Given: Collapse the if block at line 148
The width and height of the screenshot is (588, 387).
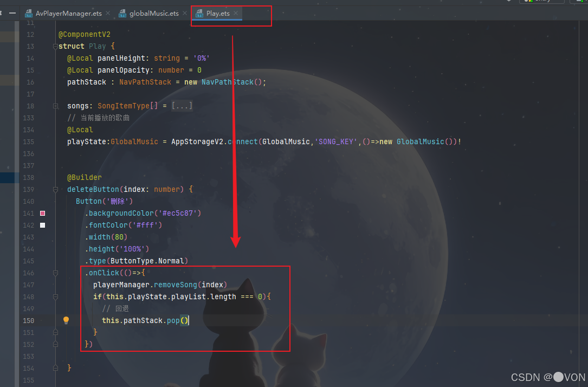Looking at the screenshot, I should pyautogui.click(x=55, y=297).
